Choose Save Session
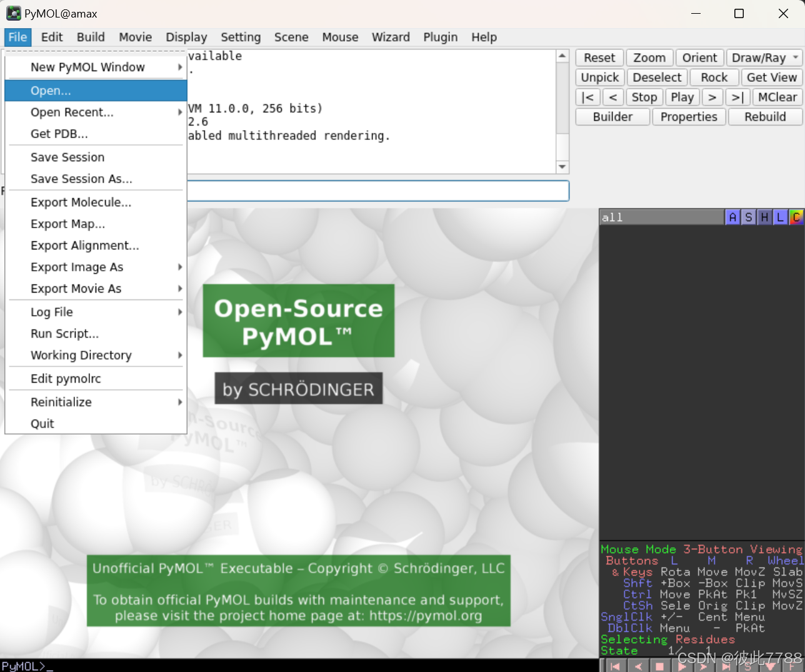 (x=96, y=157)
